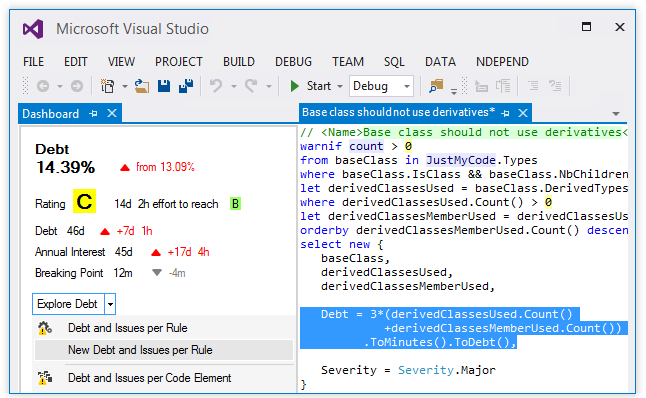
Task: Select Debt and Issues per Code Element
Action: pos(150,378)
